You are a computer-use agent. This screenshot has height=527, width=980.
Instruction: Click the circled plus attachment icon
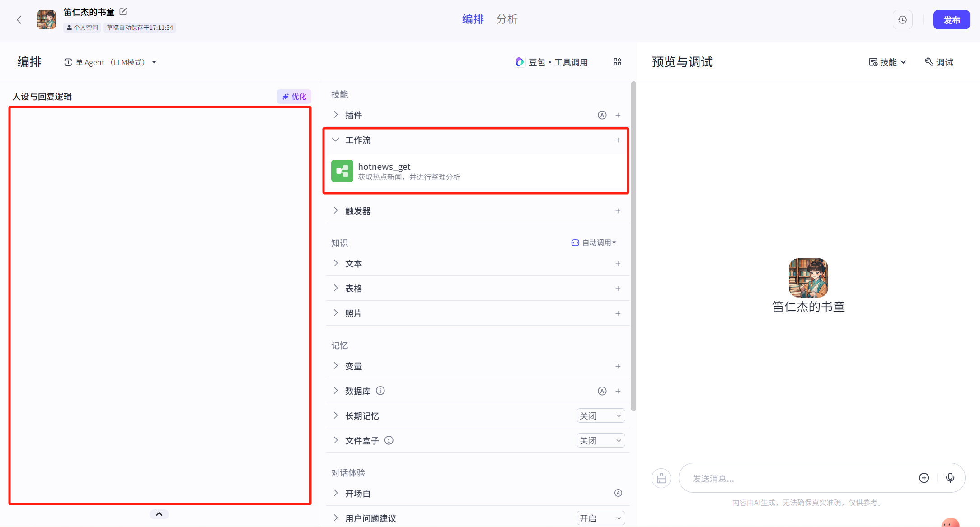tap(924, 478)
